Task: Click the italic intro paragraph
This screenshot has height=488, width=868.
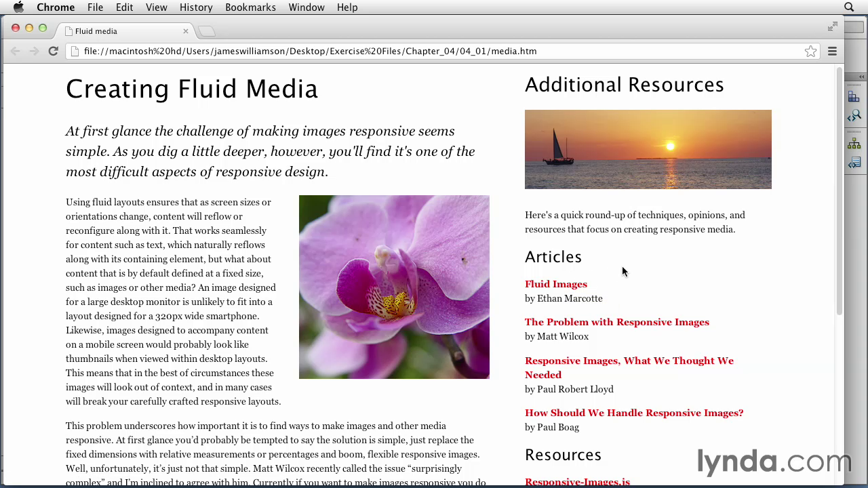Action: tap(270, 151)
